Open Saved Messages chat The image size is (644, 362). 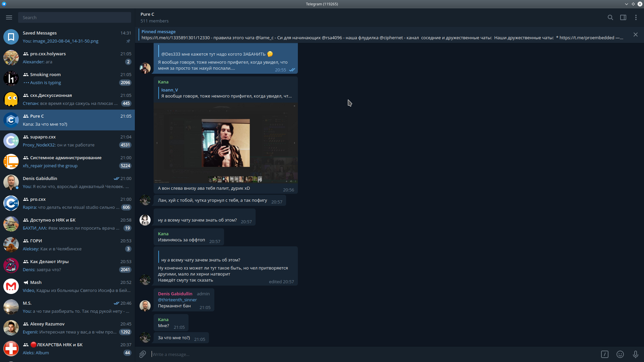click(67, 37)
